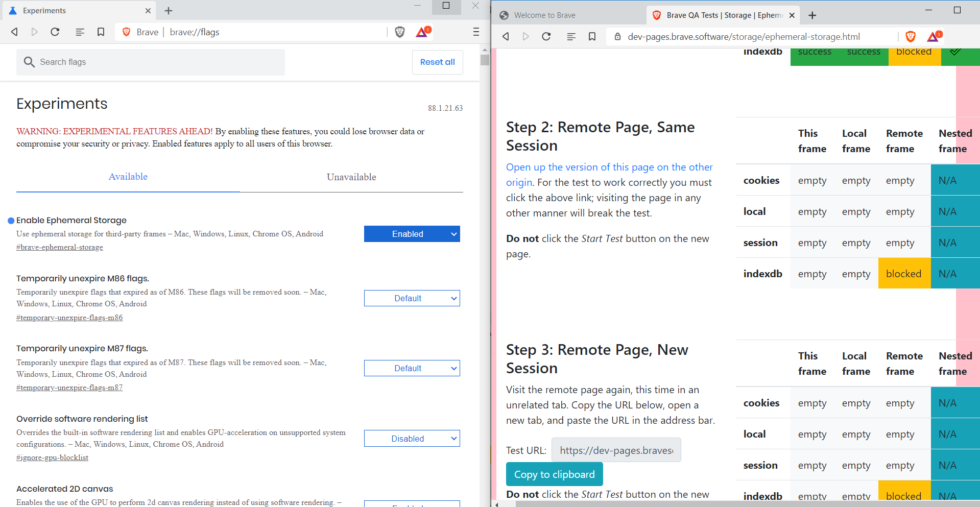Open #temporary-unexpire-flags-m86 link

[69, 318]
